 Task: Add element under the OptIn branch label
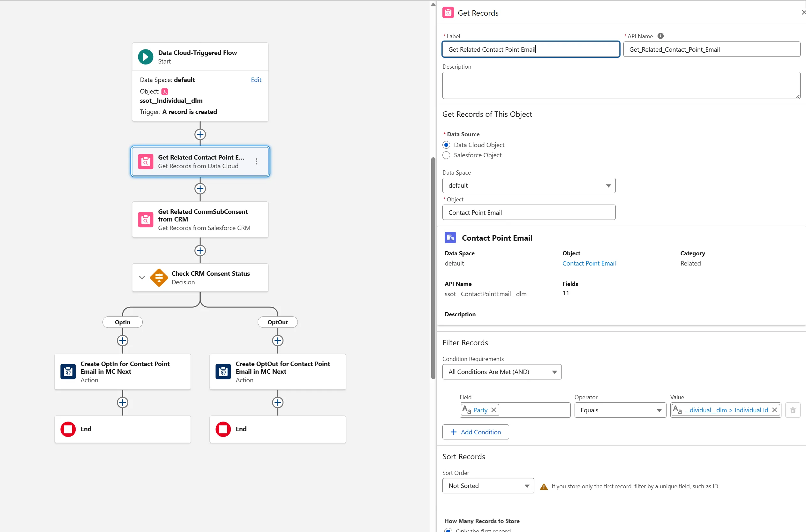coord(123,341)
